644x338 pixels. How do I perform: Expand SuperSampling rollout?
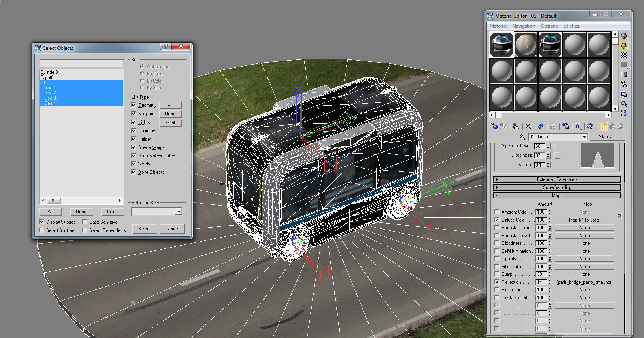pos(557,187)
